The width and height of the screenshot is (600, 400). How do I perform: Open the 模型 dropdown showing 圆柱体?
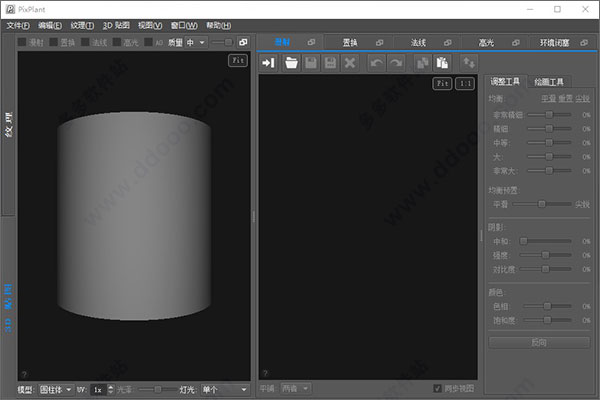pos(56,390)
